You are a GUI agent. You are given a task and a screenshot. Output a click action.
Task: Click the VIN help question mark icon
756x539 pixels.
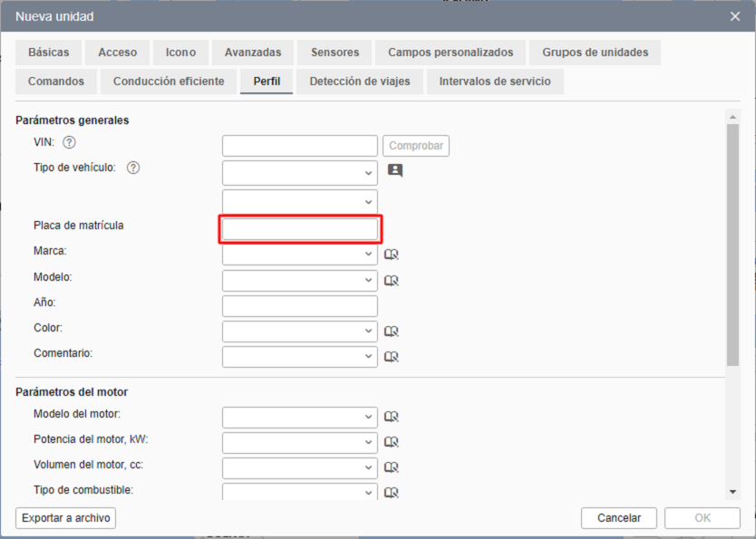pyautogui.click(x=70, y=142)
